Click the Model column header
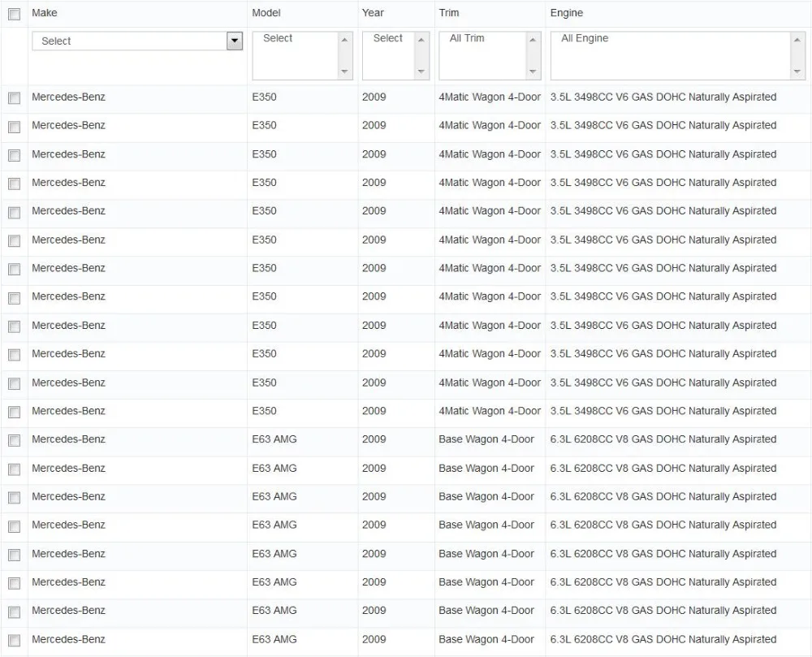Image resolution: width=812 pixels, height=657 pixels. coord(266,13)
